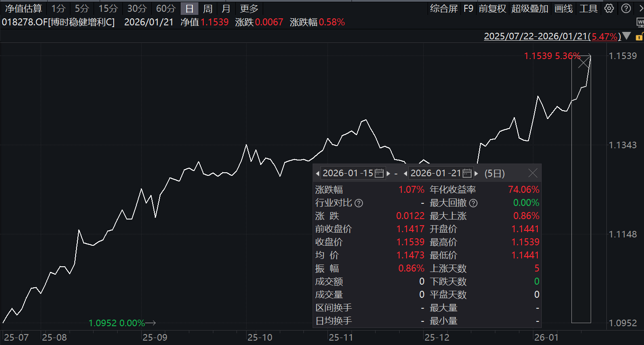Step the start date 2026-01-15 back one day
644x345 pixels.
tap(317, 174)
